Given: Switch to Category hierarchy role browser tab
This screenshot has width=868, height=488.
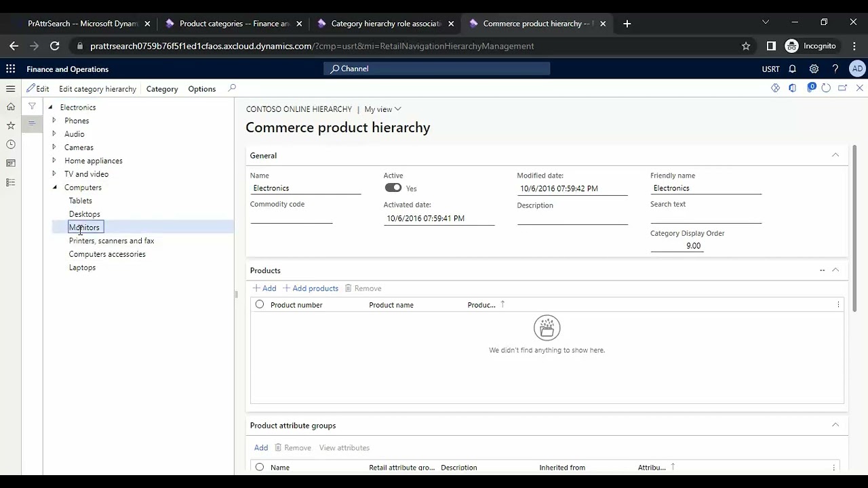Looking at the screenshot, I should 386,24.
